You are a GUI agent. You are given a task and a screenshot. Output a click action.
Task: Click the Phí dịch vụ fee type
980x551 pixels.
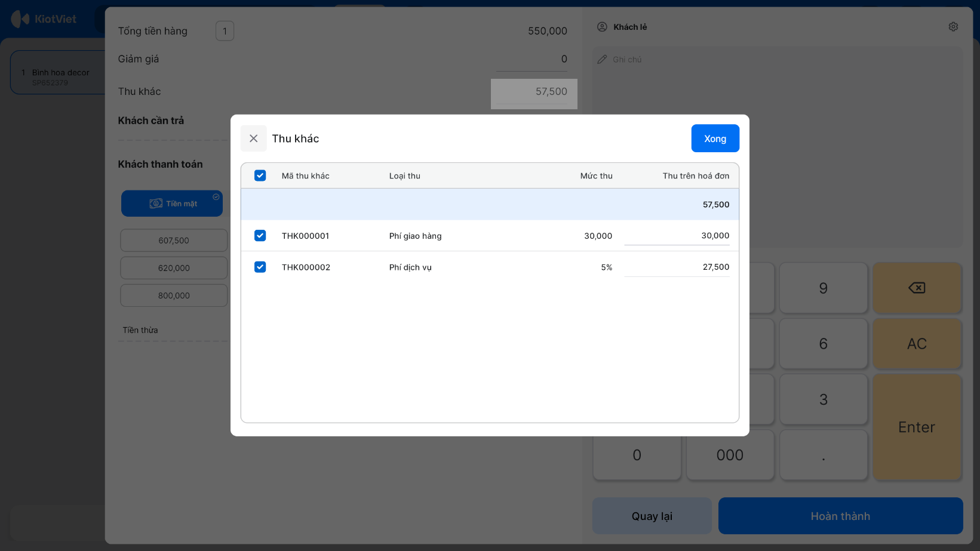[410, 267]
